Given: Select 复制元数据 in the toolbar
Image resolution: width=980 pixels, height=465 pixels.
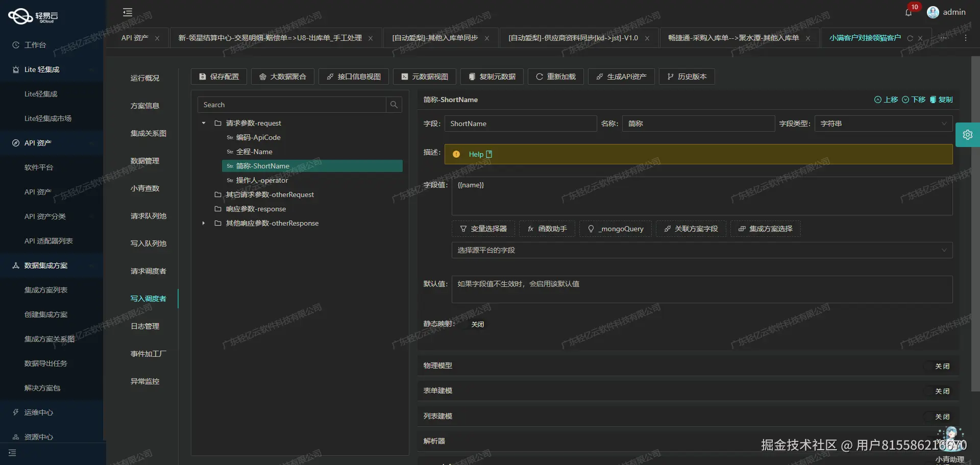Looking at the screenshot, I should pos(491,77).
